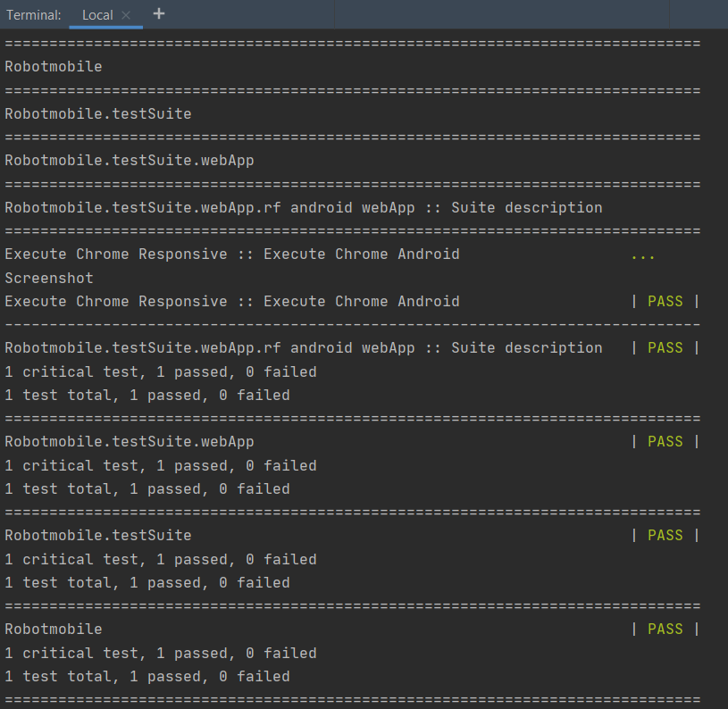
Task: Click PASS beside Robotmobile.testSuite.webApp
Action: tap(665, 441)
